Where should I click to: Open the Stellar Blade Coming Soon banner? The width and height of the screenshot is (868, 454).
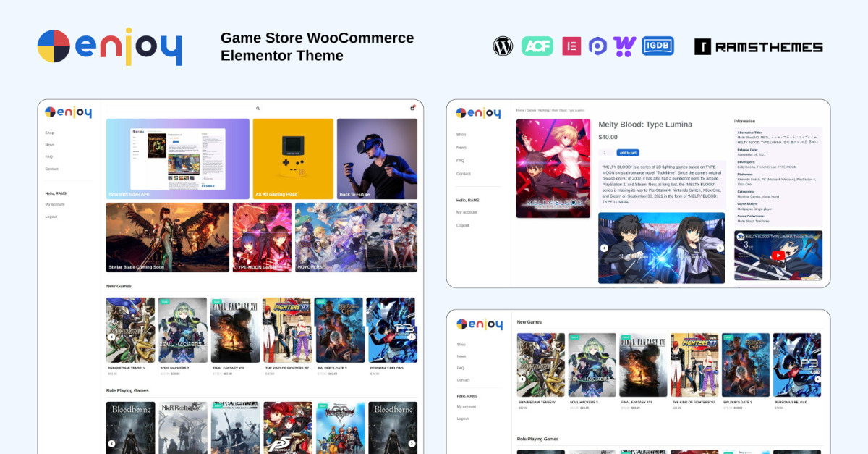167,237
